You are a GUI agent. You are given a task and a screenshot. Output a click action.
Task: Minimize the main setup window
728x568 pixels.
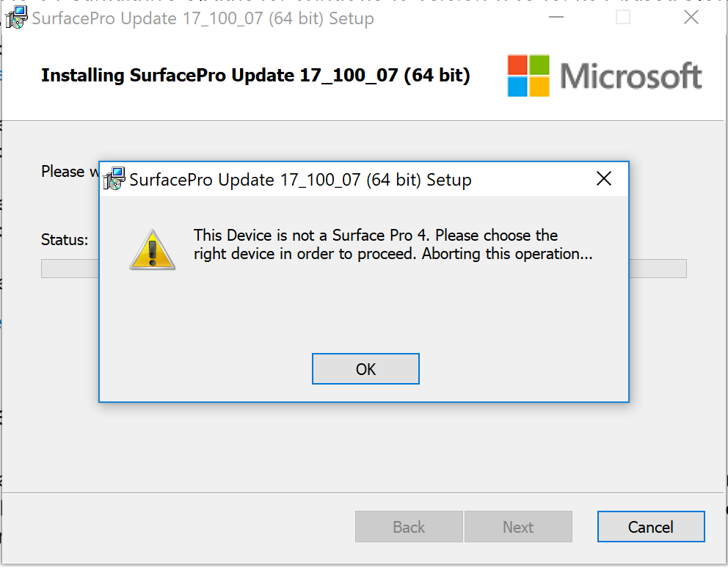coord(556,17)
